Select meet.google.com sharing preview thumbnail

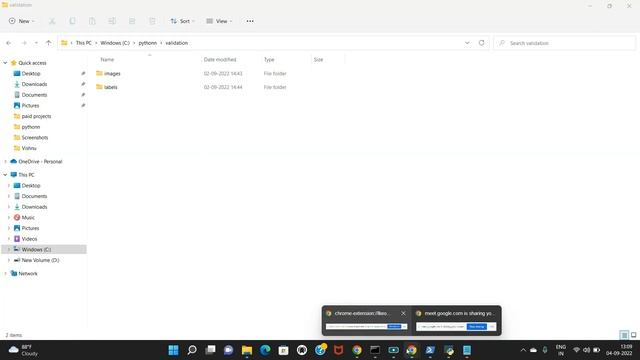[456, 326]
